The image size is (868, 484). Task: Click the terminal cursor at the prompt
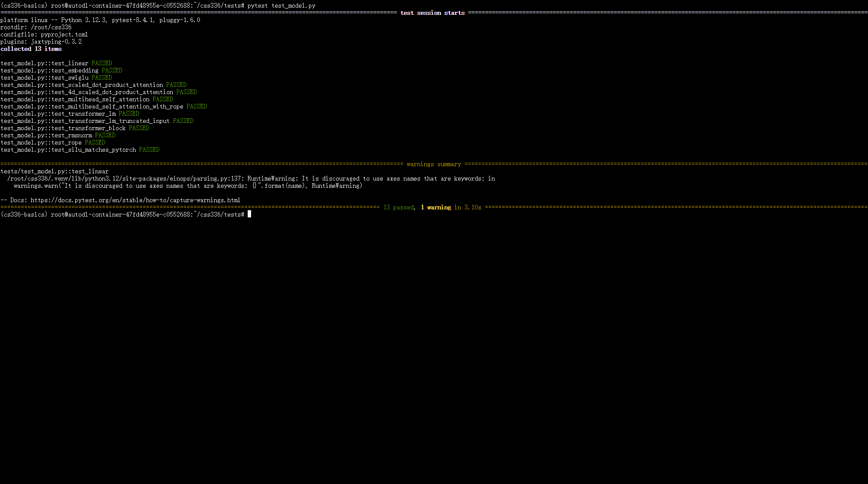[249, 214]
